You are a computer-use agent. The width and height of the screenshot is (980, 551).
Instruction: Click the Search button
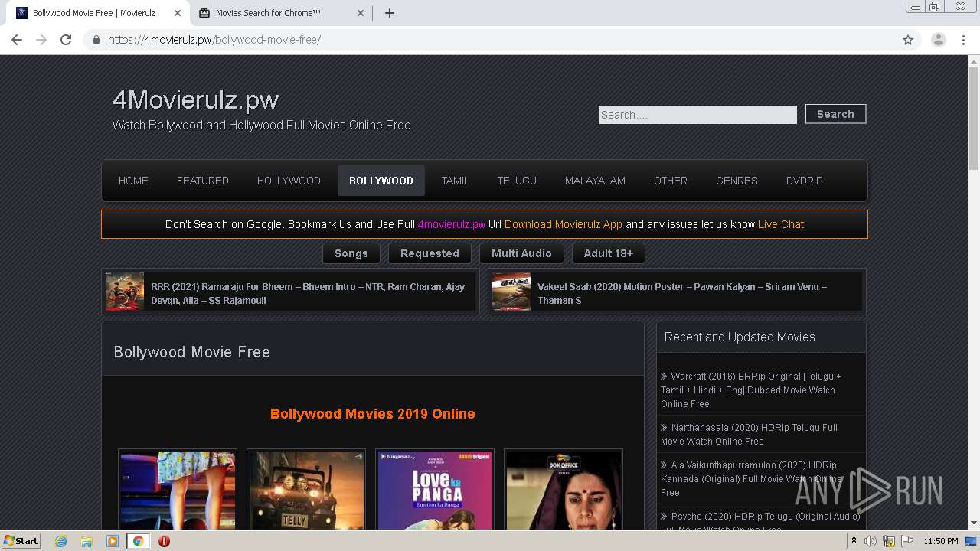[835, 114]
